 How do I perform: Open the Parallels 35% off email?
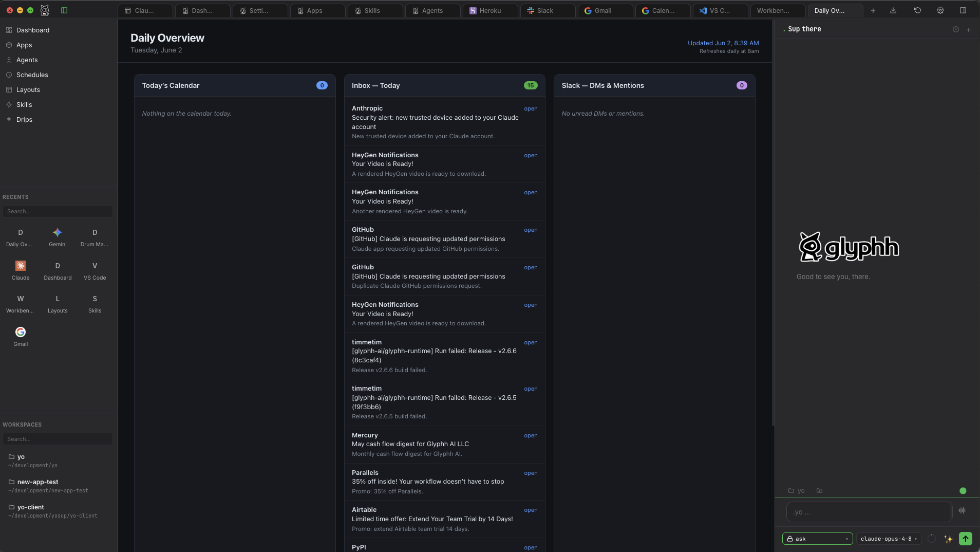click(531, 473)
